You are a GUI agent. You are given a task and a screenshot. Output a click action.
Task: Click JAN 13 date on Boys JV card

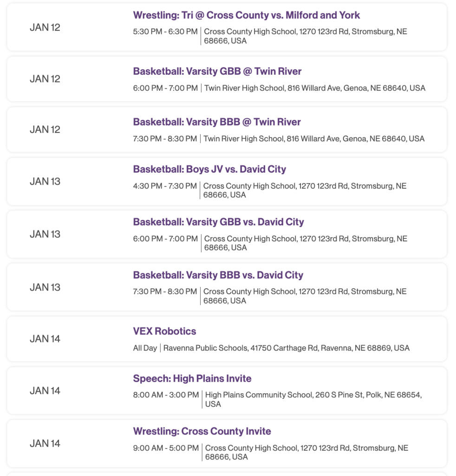pos(45,182)
